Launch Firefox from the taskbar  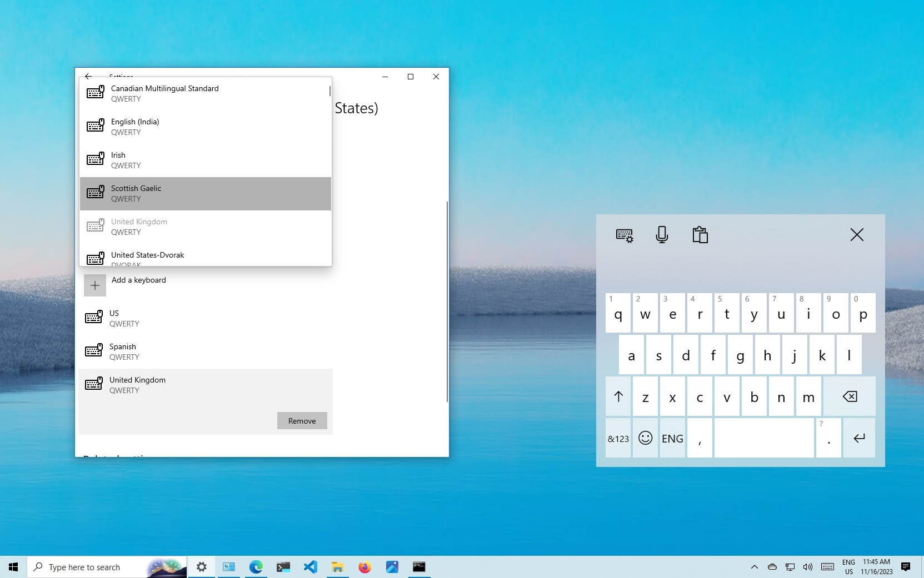coord(365,567)
